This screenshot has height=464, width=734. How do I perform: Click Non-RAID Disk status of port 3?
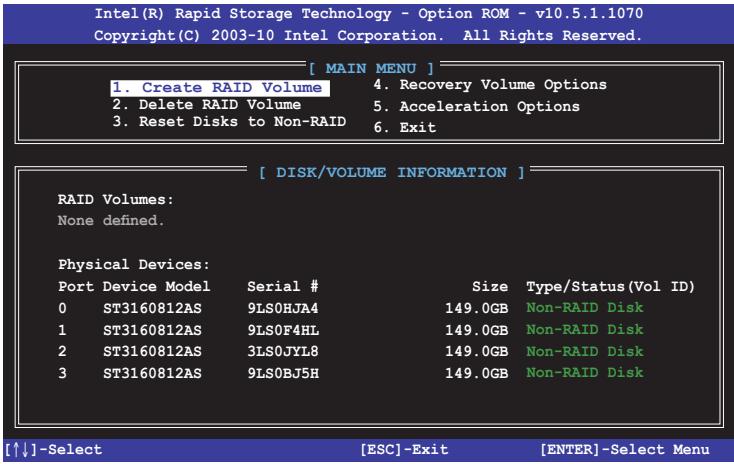[x=585, y=373]
